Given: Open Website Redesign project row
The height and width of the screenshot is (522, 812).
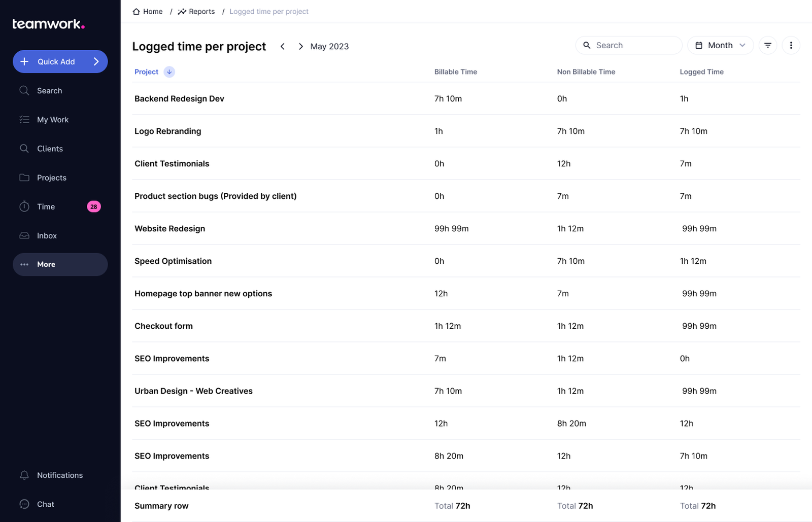Looking at the screenshot, I should (x=466, y=228).
